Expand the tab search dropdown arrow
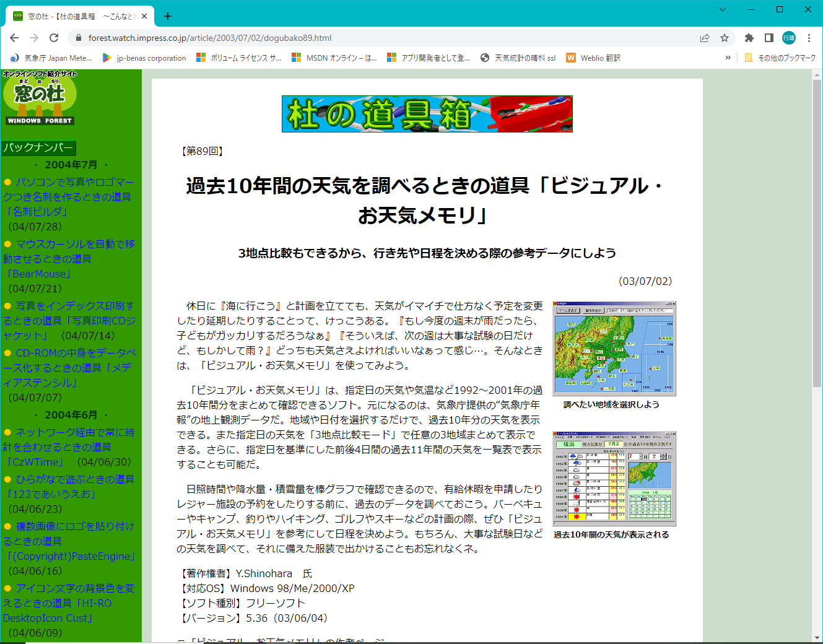 723,9
